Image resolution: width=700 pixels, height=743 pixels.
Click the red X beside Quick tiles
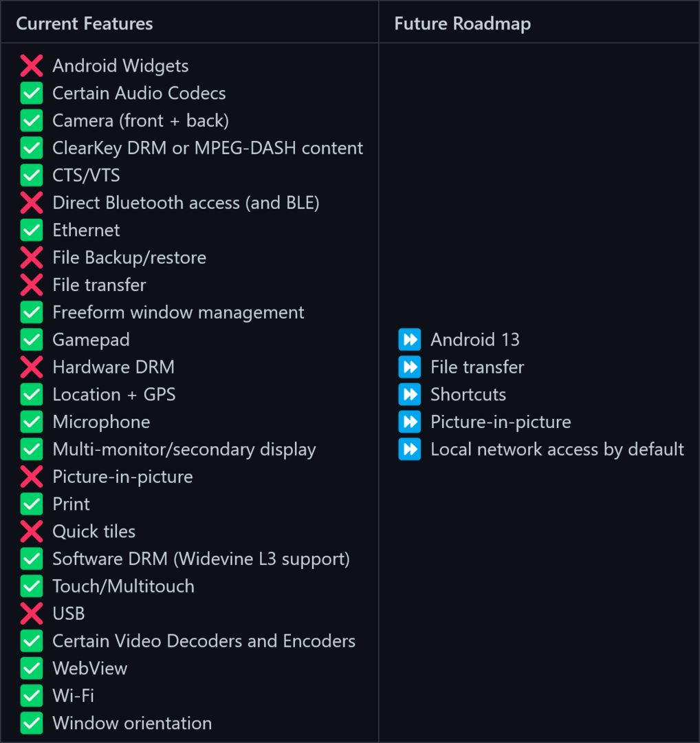coord(32,532)
